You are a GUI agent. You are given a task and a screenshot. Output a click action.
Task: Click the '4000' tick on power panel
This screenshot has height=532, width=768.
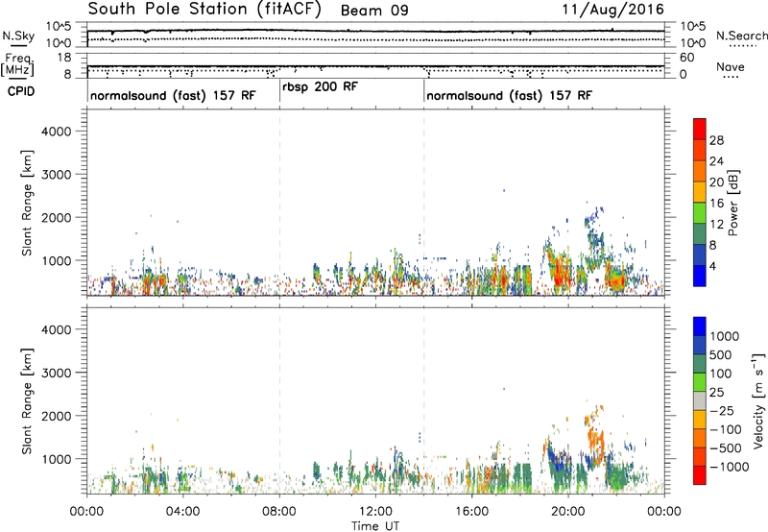(x=57, y=132)
